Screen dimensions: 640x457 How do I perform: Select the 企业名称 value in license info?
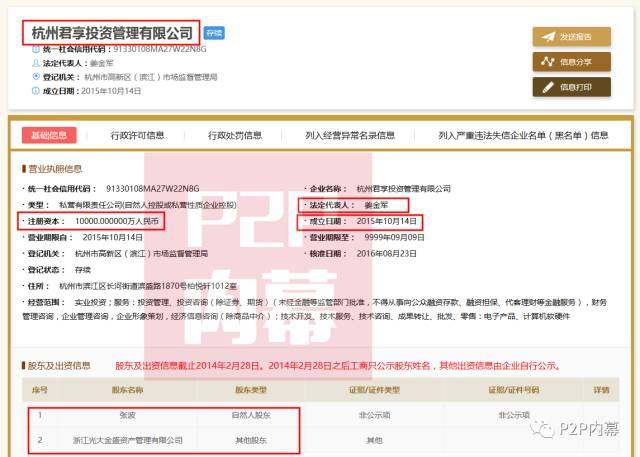pos(404,189)
